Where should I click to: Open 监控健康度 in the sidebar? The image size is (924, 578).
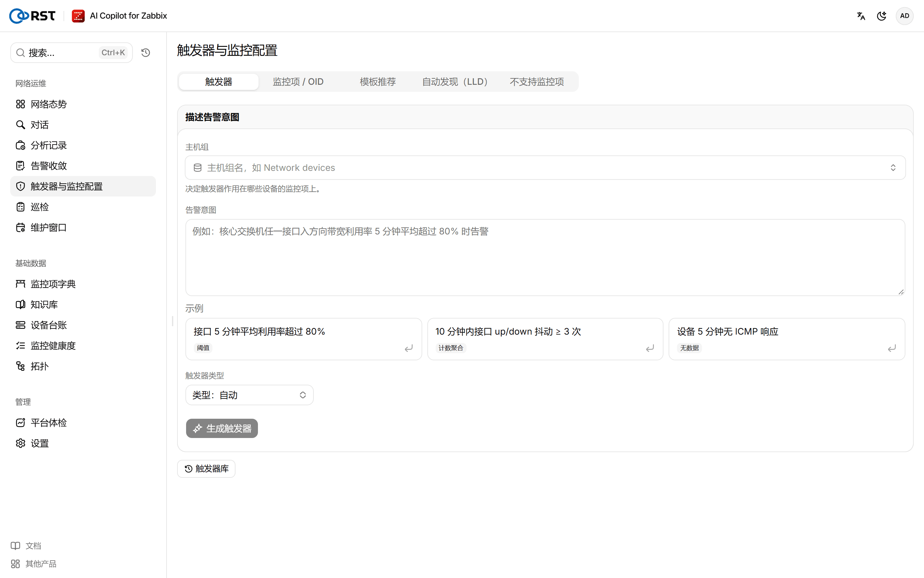pyautogui.click(x=83, y=346)
